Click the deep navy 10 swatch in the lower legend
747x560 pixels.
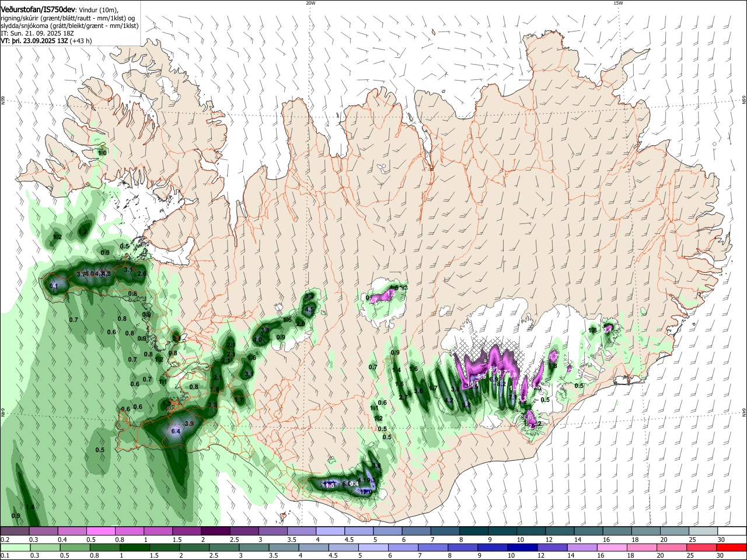click(x=523, y=547)
